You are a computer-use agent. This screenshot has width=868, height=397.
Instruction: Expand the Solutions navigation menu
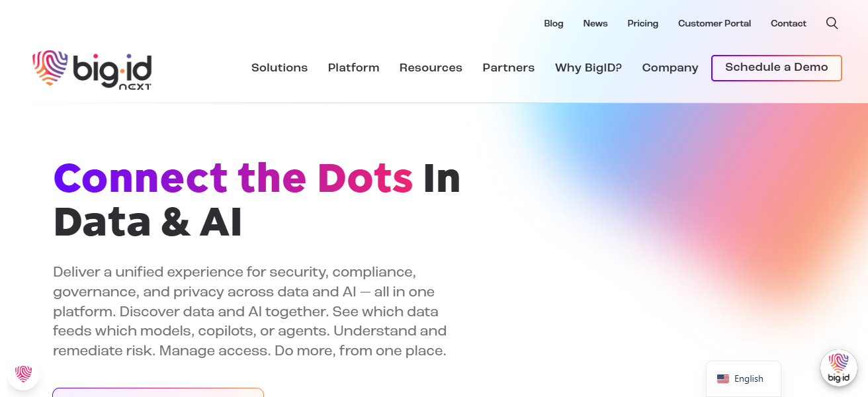pyautogui.click(x=279, y=67)
